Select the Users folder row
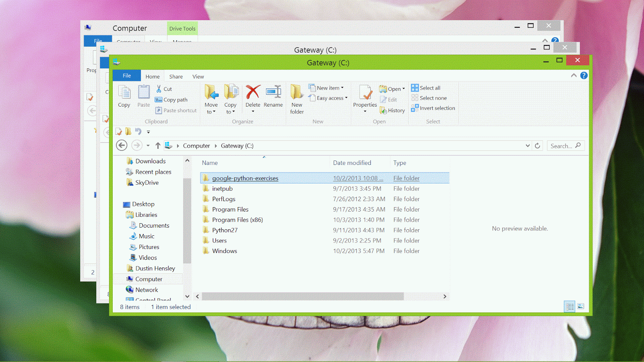The image size is (644, 362). 324,241
